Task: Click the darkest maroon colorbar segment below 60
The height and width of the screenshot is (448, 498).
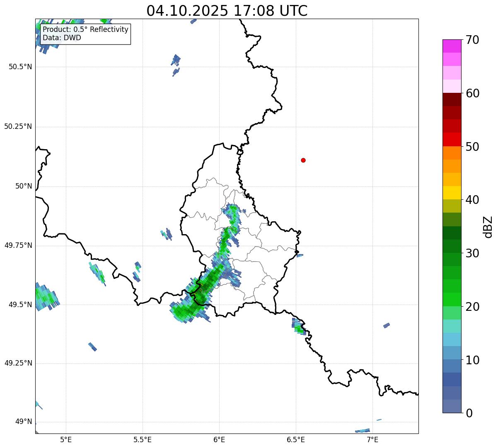Action: [x=452, y=99]
